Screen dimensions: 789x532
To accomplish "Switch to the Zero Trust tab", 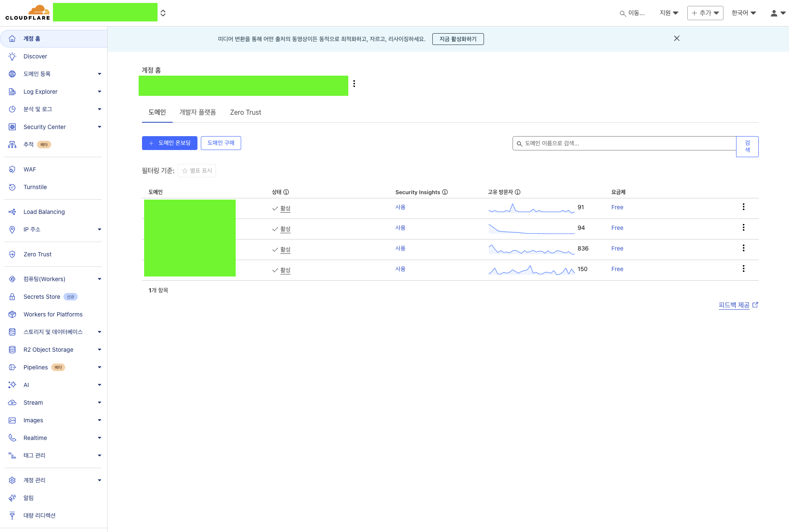I will (x=245, y=112).
